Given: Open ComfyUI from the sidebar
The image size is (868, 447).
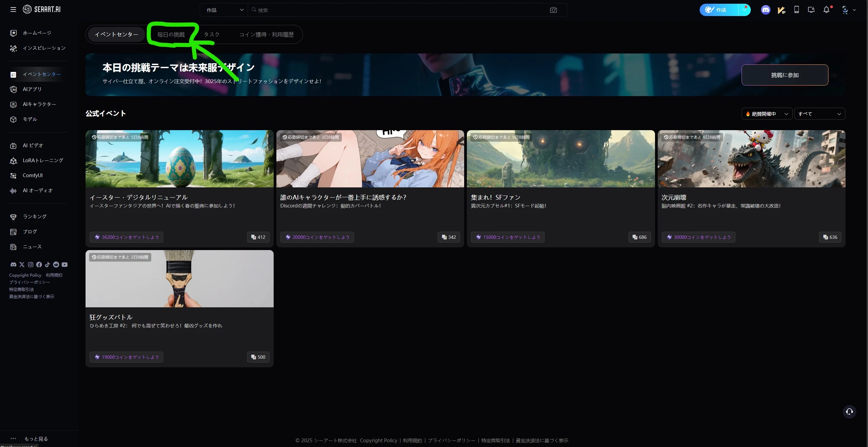Looking at the screenshot, I should point(33,175).
